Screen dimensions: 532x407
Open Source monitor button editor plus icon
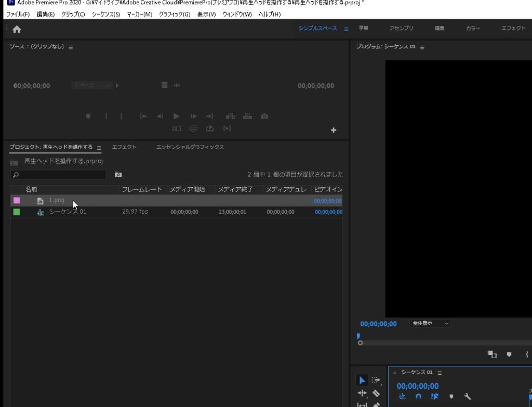[x=334, y=130]
